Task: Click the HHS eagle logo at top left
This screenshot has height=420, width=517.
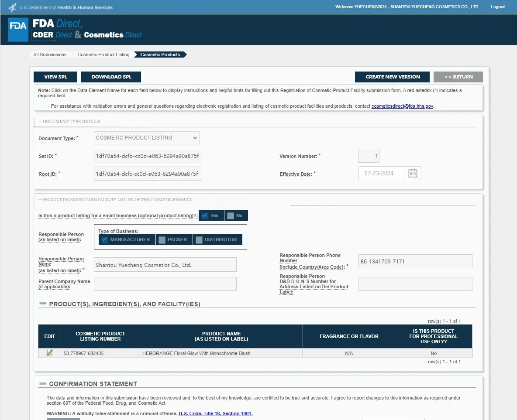Action: 13,7
